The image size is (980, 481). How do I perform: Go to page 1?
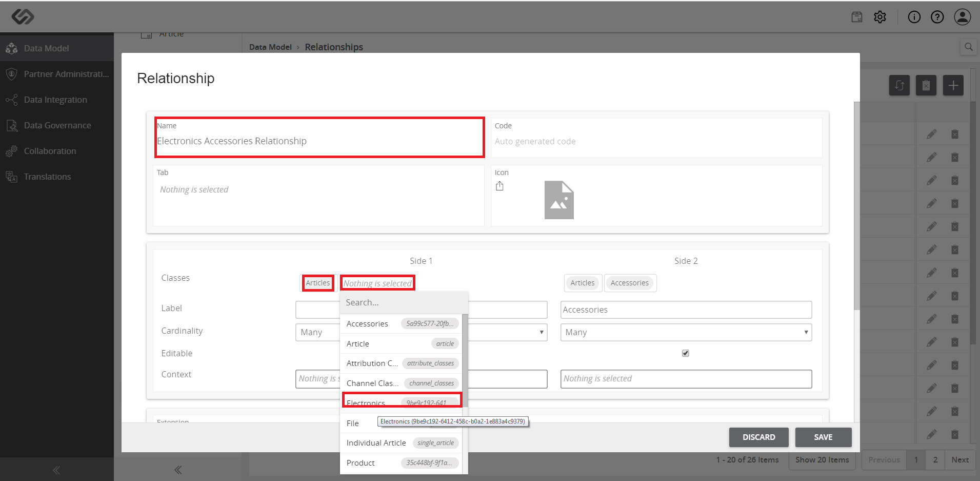coord(916,460)
